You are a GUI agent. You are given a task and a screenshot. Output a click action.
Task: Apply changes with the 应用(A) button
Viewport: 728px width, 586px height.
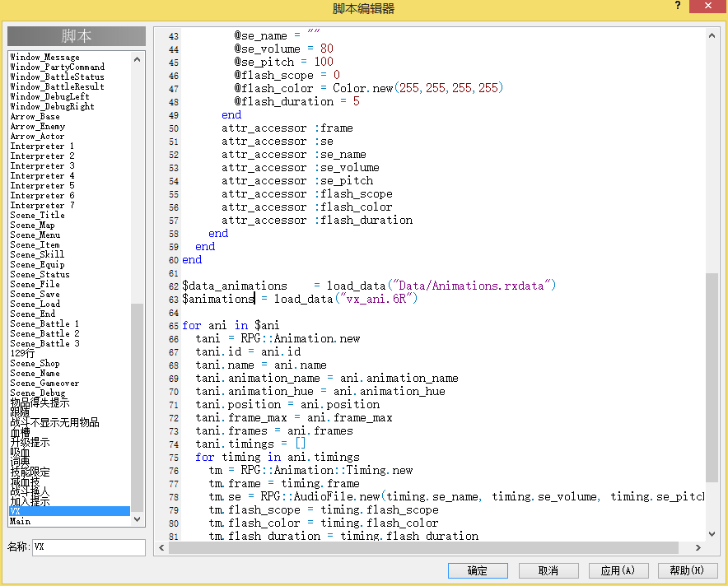[618, 570]
